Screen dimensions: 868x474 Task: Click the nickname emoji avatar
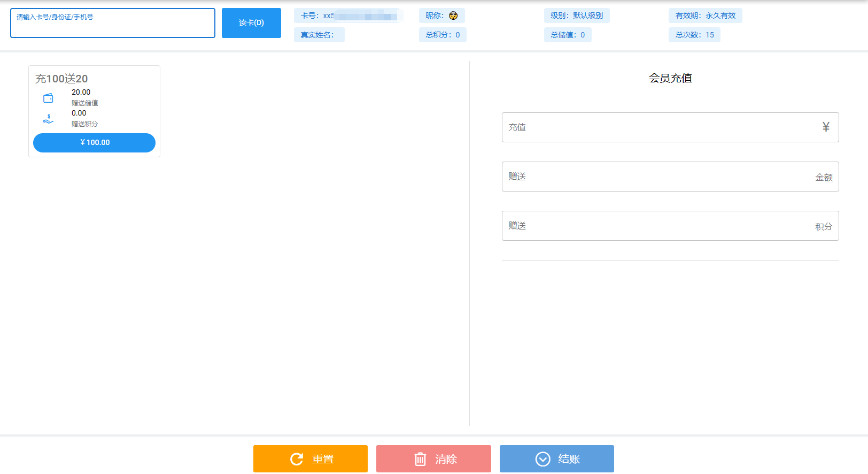(x=453, y=16)
